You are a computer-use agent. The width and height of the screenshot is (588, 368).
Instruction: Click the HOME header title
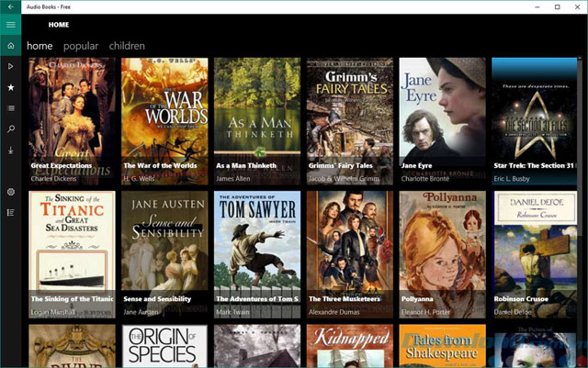pos(59,25)
